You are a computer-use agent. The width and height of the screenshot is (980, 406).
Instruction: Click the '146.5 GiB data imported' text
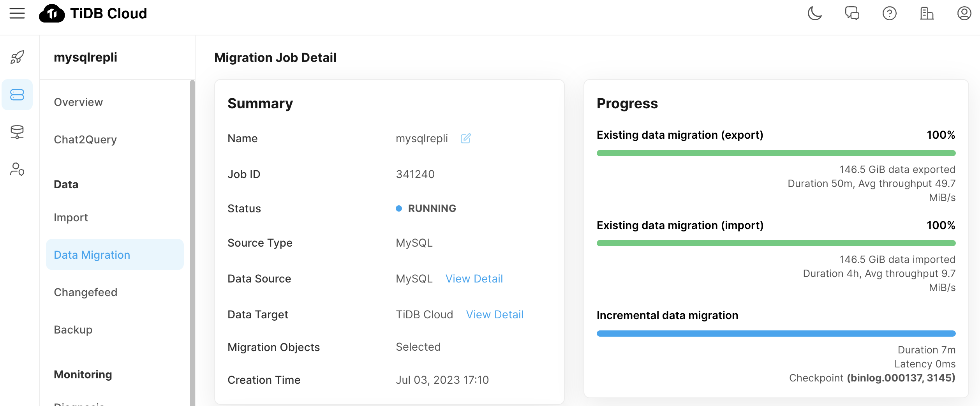tap(897, 259)
